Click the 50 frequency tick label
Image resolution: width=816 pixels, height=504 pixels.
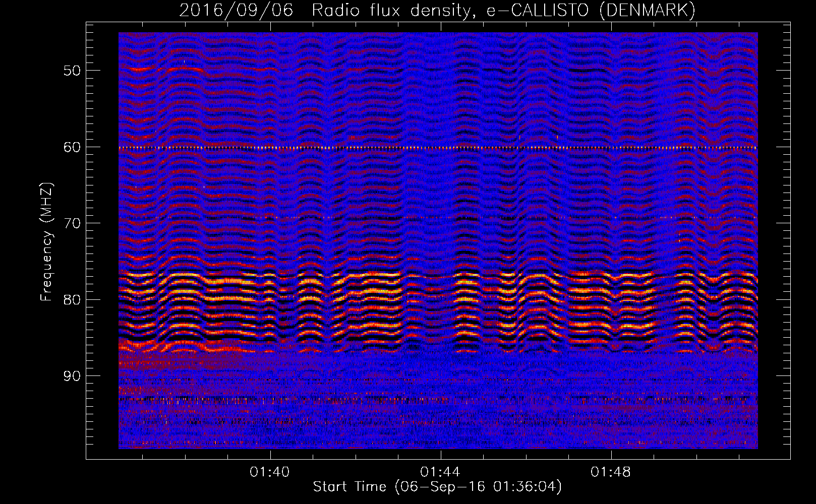(x=72, y=71)
